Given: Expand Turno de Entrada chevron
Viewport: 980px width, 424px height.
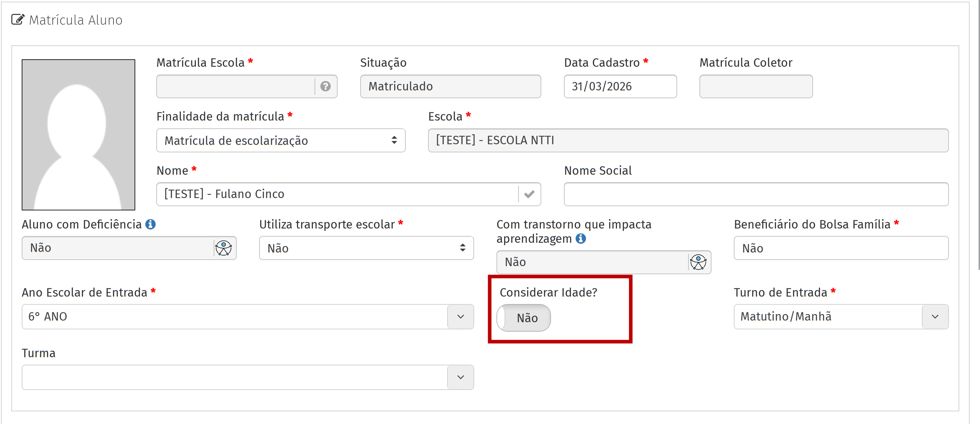Looking at the screenshot, I should point(935,316).
